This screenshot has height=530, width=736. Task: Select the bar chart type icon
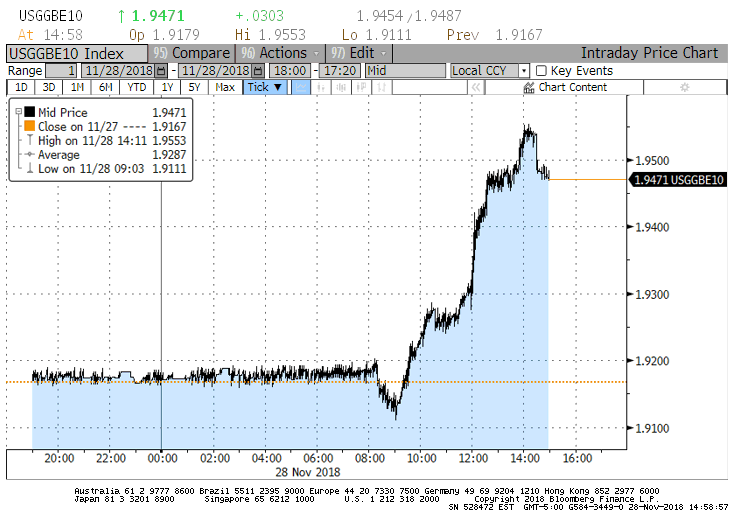coord(321,87)
